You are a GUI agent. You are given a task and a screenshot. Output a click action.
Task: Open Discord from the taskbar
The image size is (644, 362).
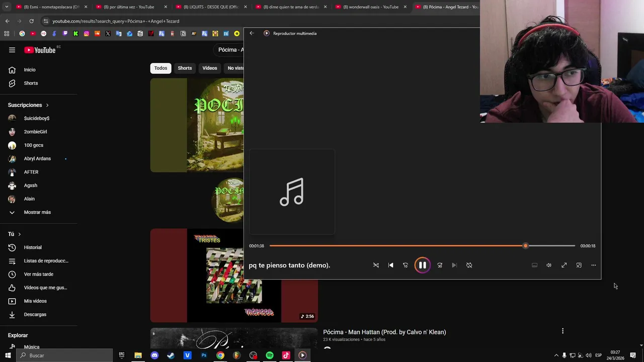[154, 355]
